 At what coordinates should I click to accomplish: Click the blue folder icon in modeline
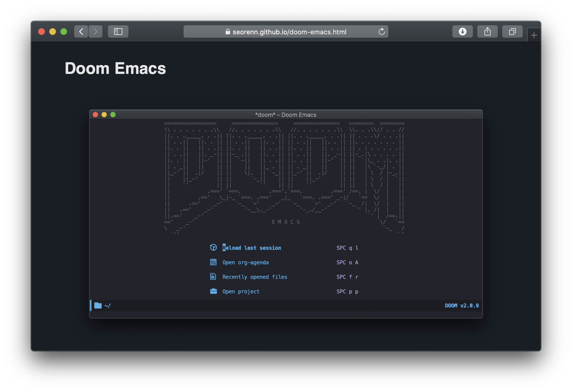click(x=98, y=306)
